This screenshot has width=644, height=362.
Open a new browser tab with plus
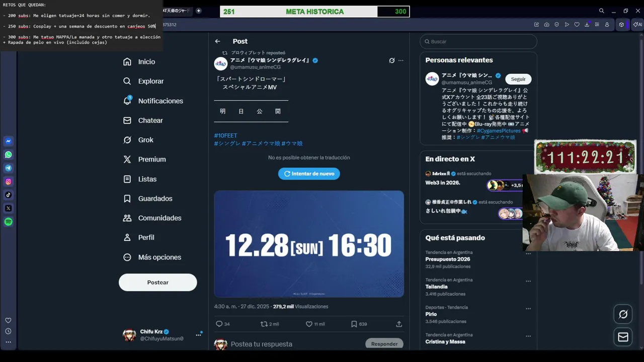point(198,11)
